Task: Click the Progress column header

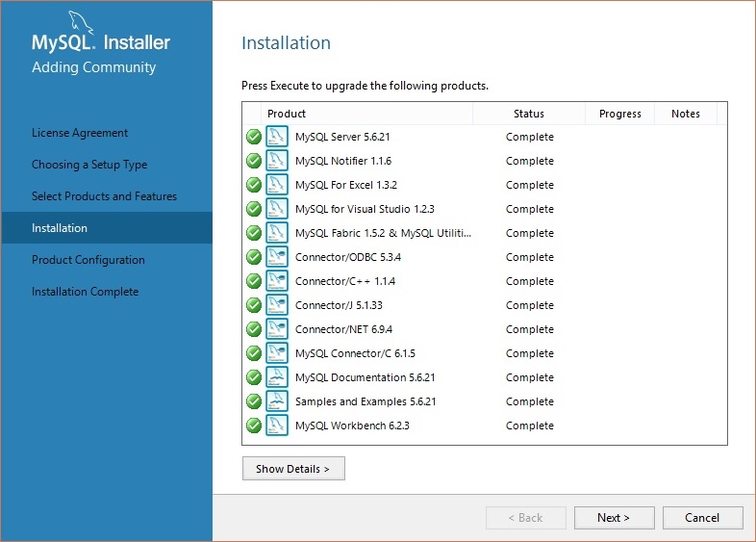Action: click(620, 114)
